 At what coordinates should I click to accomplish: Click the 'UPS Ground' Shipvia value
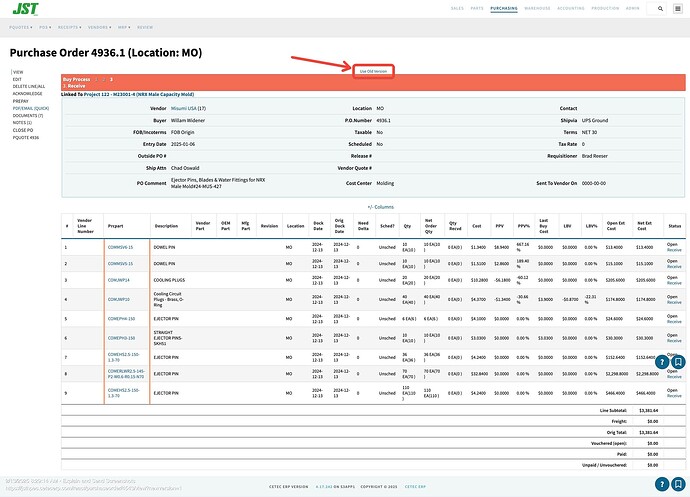[595, 120]
